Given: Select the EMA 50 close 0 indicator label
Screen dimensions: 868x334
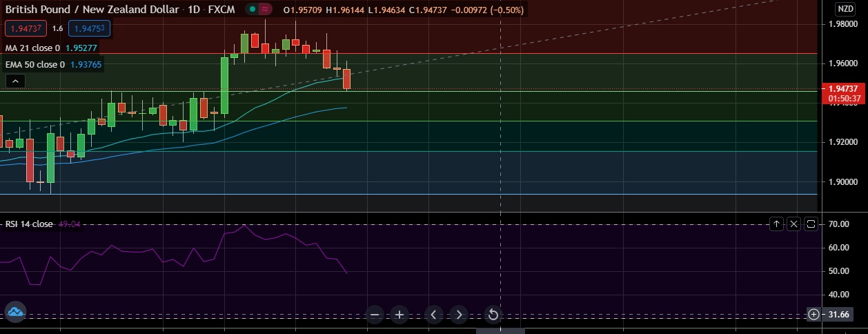Looking at the screenshot, I should click(x=35, y=65).
